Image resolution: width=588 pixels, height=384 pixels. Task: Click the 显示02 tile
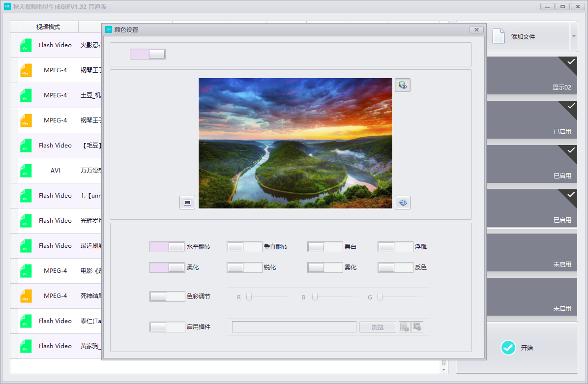tap(532, 75)
